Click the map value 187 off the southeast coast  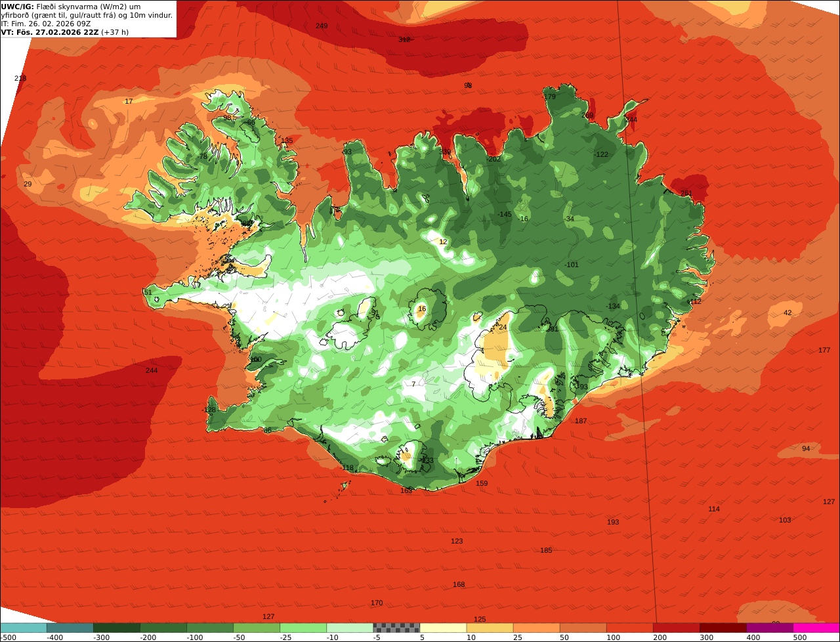click(x=581, y=421)
